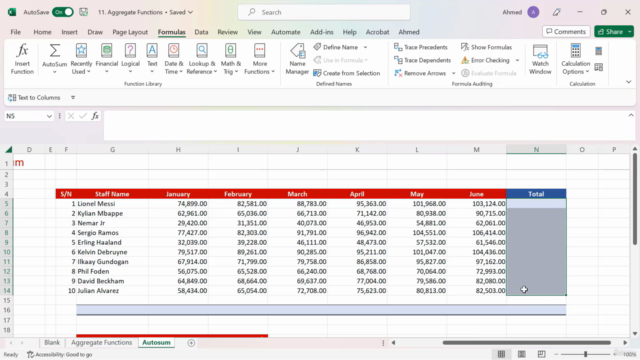Open Date & Time functions icon
The image size is (640, 360).
[173, 51]
